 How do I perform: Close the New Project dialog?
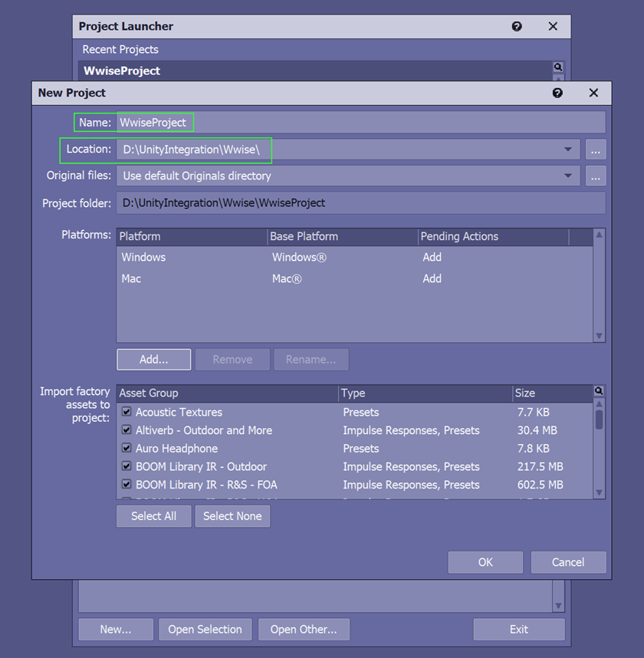(x=593, y=93)
